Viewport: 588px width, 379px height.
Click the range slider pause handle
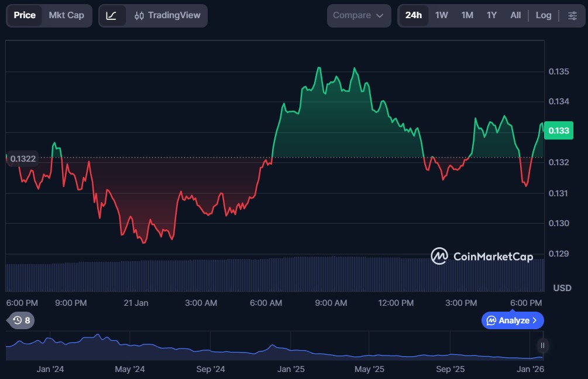(543, 346)
